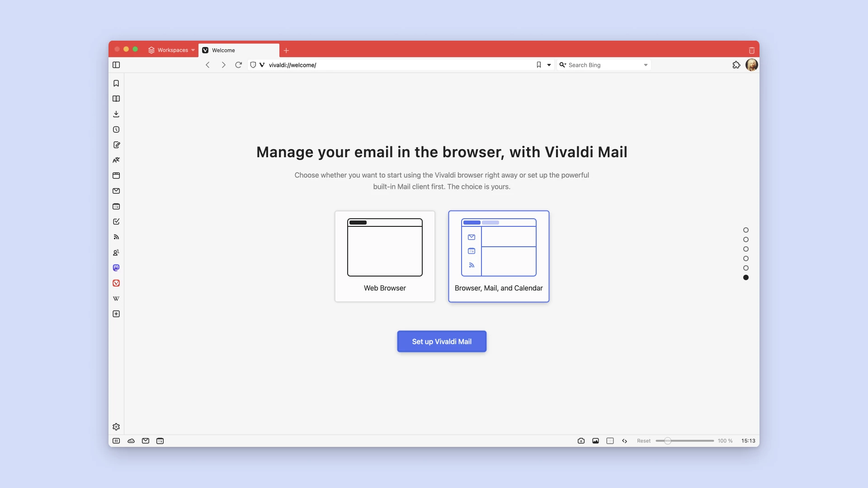
Task: Click the Settings gear icon
Action: click(x=116, y=427)
